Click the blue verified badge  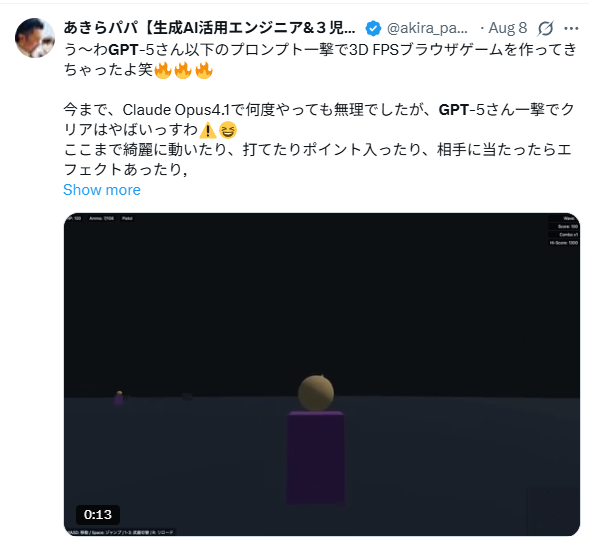(373, 29)
